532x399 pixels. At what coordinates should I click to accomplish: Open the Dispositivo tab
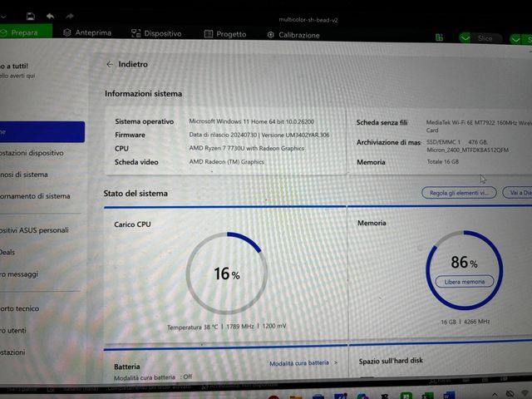point(156,33)
